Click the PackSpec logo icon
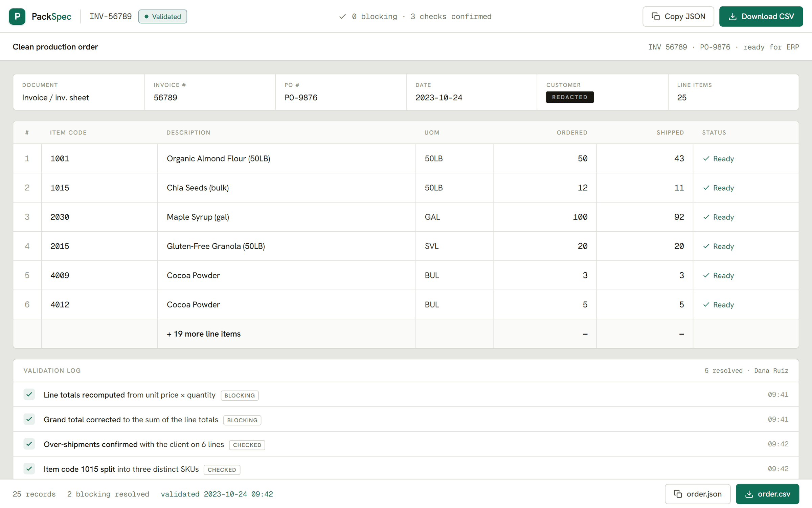Viewport: 812px width, 508px height. [17, 16]
